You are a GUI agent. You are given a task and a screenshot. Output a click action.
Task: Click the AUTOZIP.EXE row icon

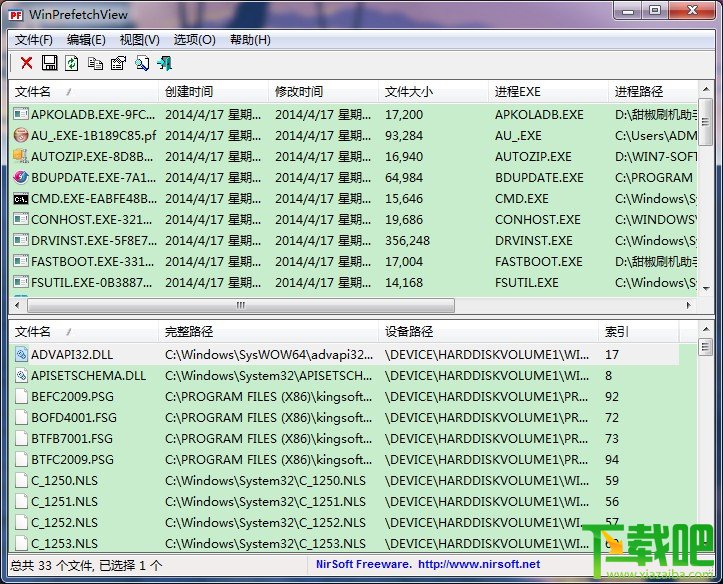pyautogui.click(x=21, y=156)
